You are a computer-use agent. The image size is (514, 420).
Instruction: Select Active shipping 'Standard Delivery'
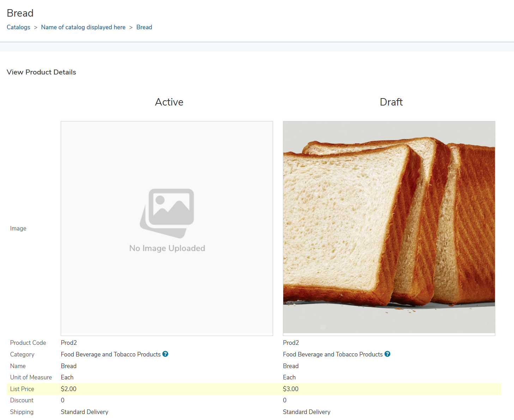(x=84, y=412)
